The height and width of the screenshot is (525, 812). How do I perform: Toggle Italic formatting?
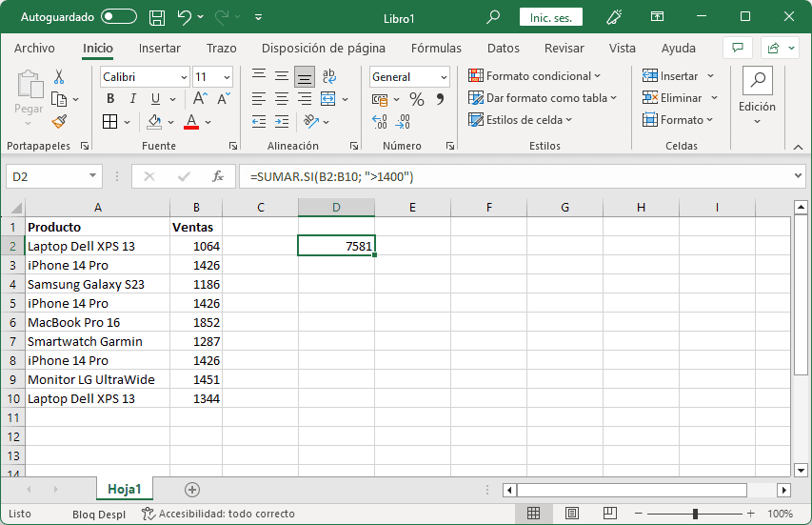coord(133,98)
